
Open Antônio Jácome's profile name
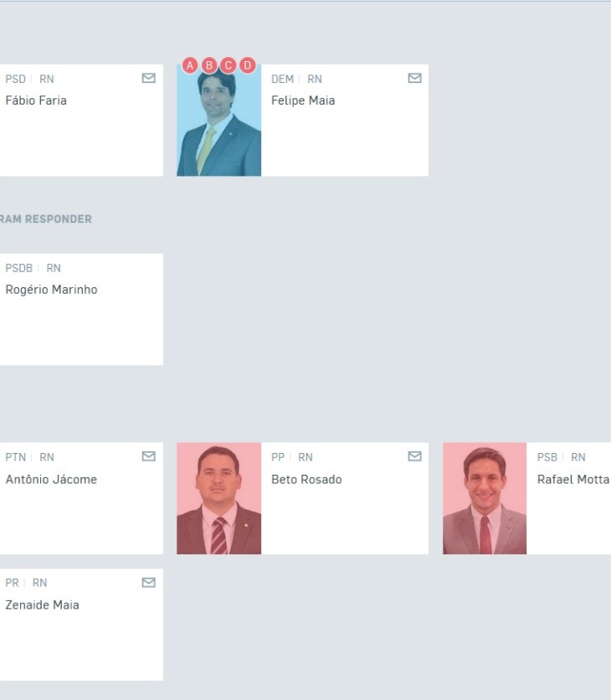51,480
